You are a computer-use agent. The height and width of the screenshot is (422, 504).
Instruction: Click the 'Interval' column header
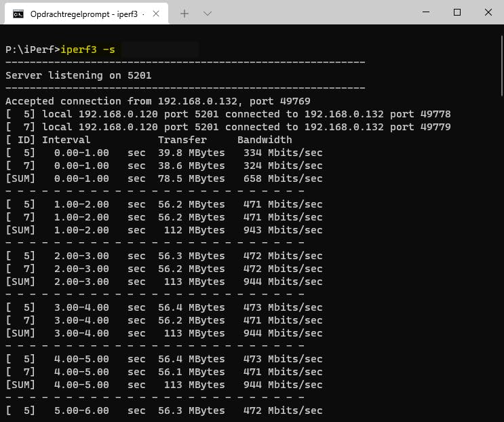pyautogui.click(x=66, y=140)
